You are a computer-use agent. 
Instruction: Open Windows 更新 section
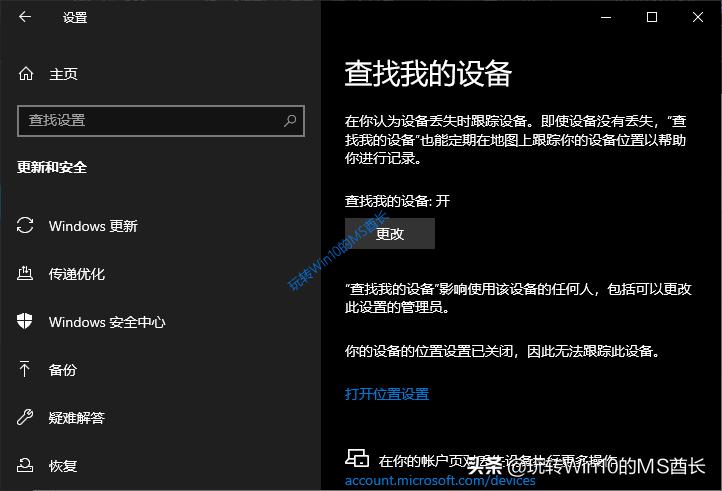tap(93, 226)
